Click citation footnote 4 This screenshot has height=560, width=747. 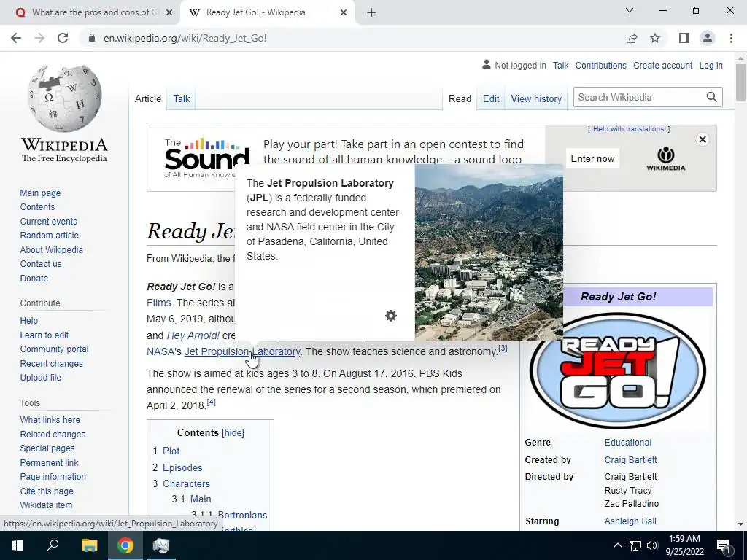point(211,402)
